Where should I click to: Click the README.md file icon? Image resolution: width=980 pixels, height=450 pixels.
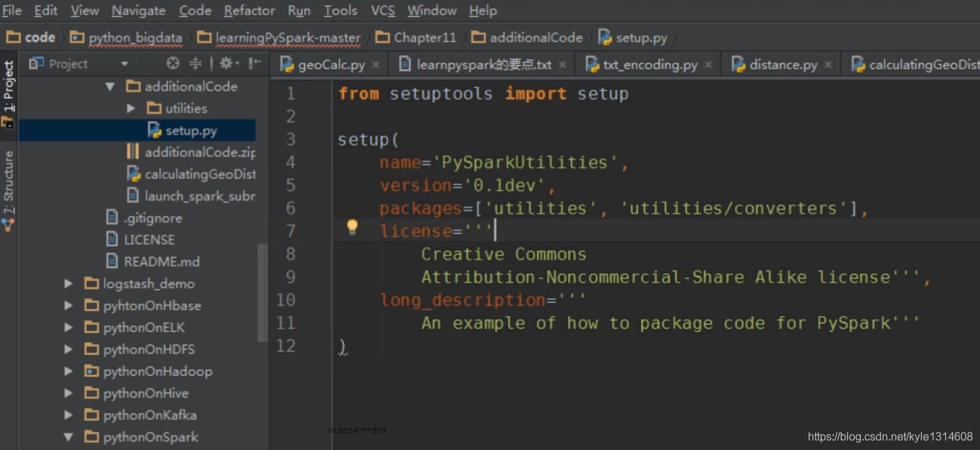pyautogui.click(x=112, y=261)
